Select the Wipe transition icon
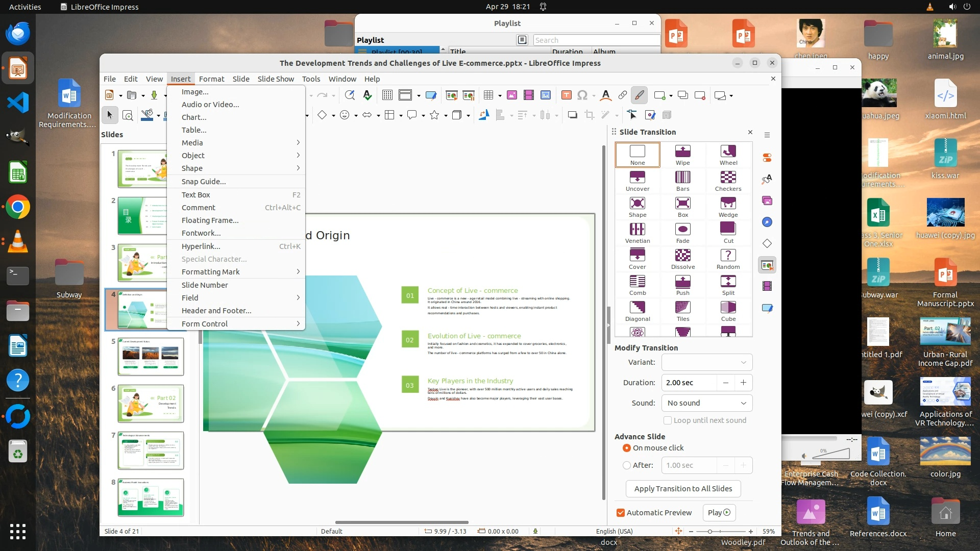 [682, 154]
